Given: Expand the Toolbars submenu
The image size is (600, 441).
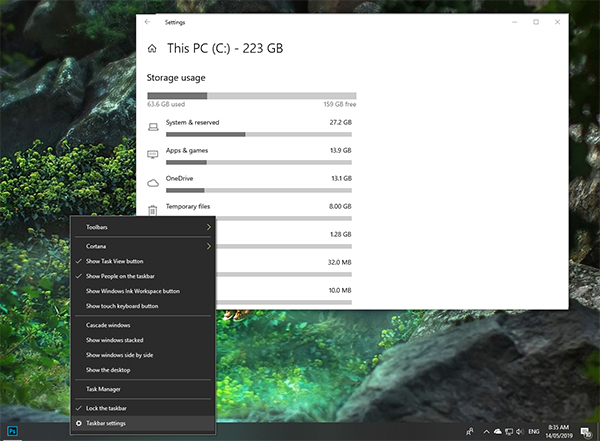Looking at the screenshot, I should (x=143, y=227).
